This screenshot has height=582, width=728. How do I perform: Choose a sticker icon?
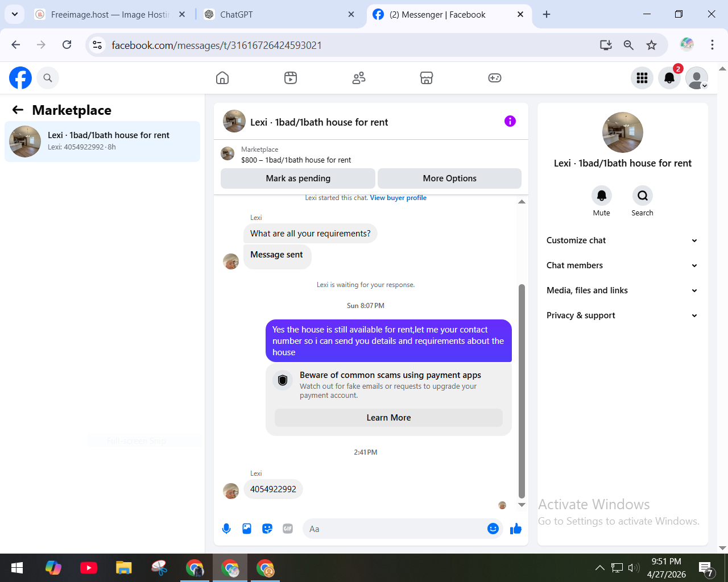pos(267,529)
